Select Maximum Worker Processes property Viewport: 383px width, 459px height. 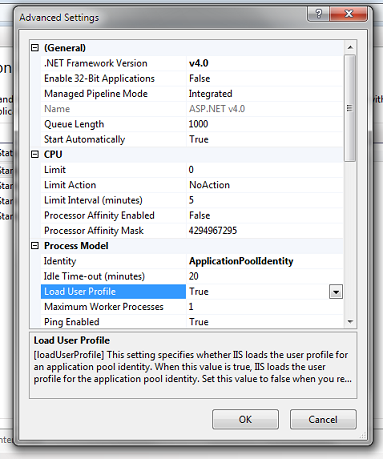click(x=113, y=307)
